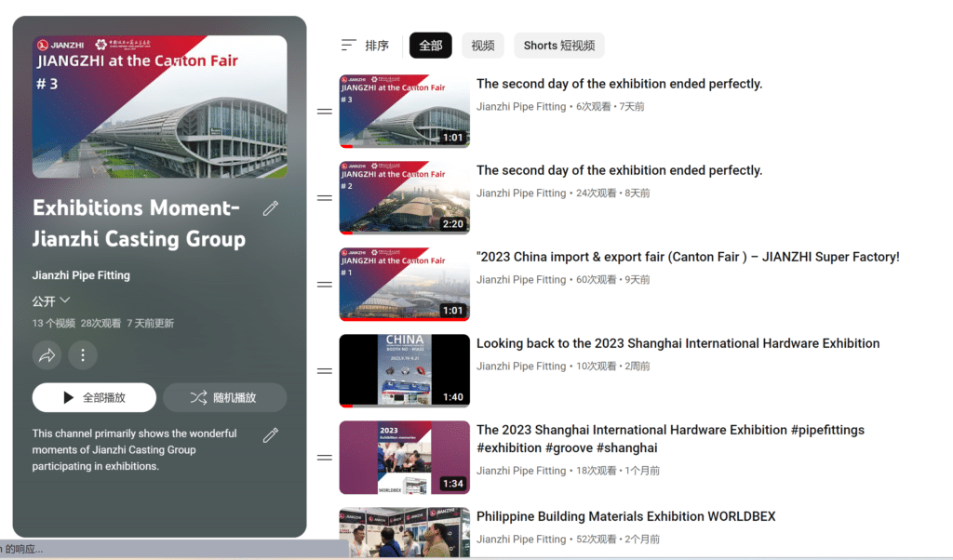Edit the playlist title with pencil icon
This screenshot has width=953, height=560.
(271, 208)
